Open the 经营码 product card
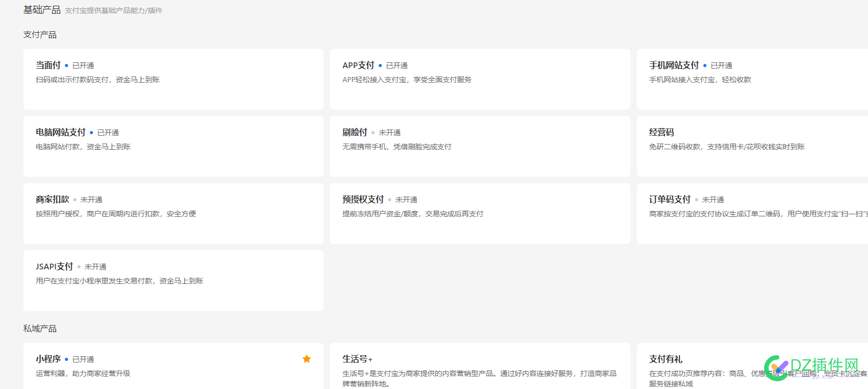The width and height of the screenshot is (868, 389). coord(752,146)
